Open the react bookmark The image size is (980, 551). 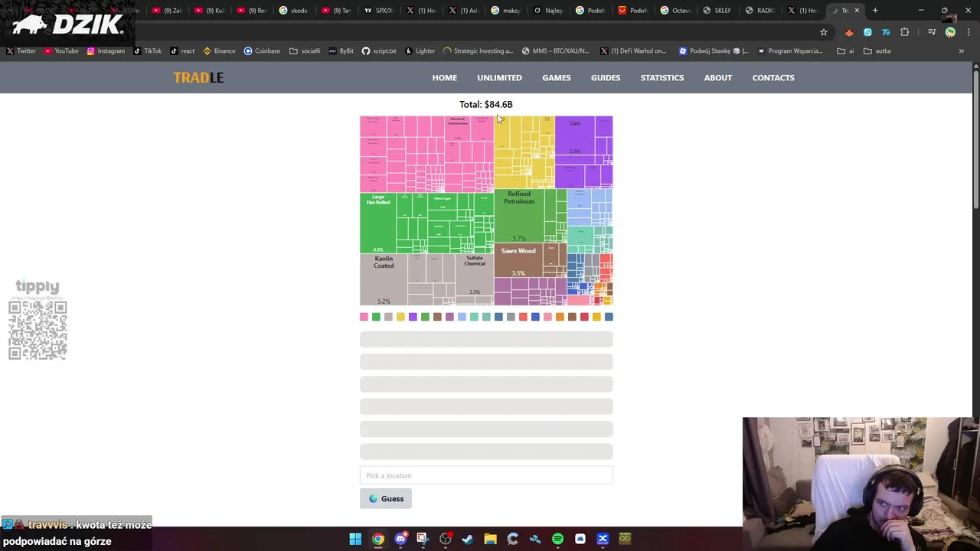point(182,51)
